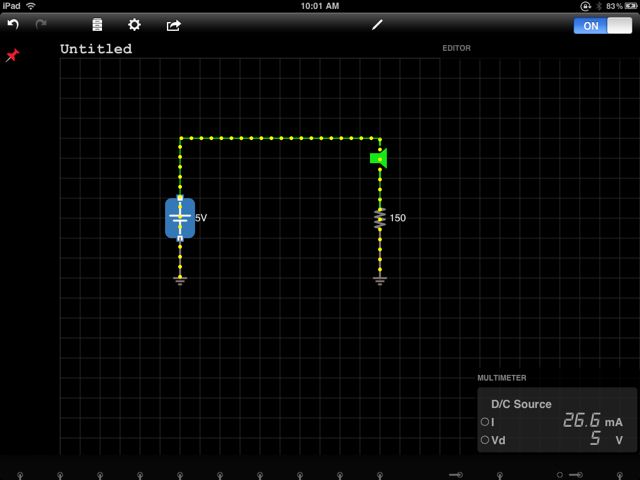Click the 5 V voltage reading
This screenshot has width=640, height=480.
(607, 439)
